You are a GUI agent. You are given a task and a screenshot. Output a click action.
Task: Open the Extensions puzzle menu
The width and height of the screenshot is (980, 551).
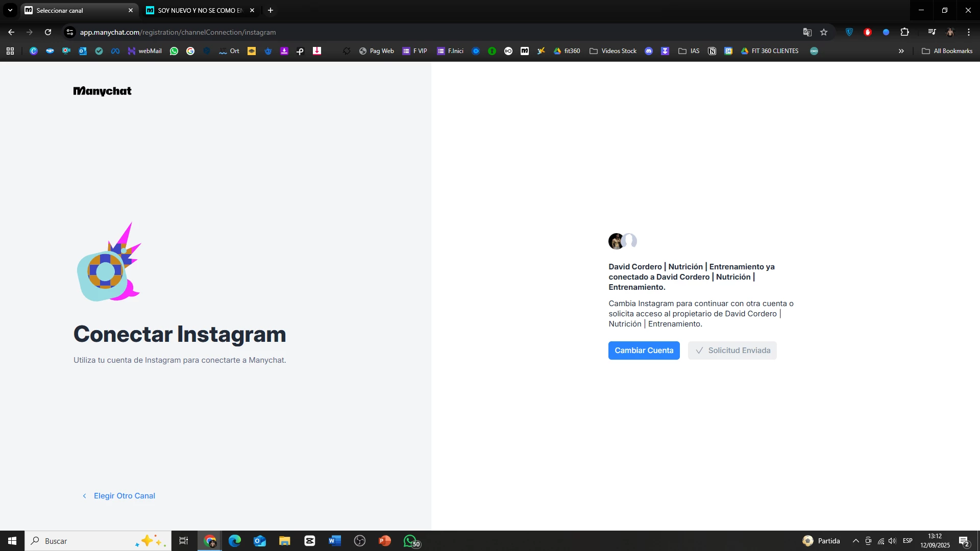point(904,32)
